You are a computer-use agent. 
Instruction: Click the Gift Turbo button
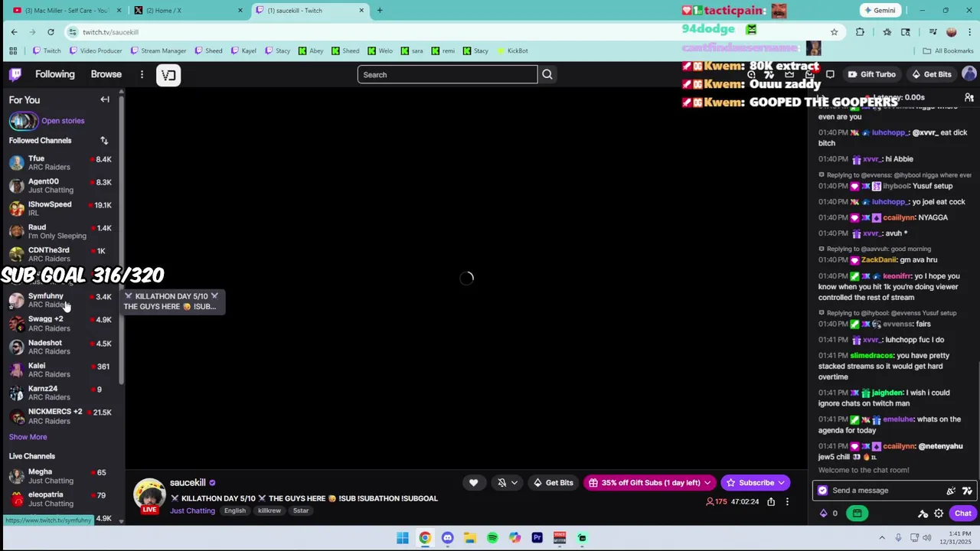coord(872,74)
